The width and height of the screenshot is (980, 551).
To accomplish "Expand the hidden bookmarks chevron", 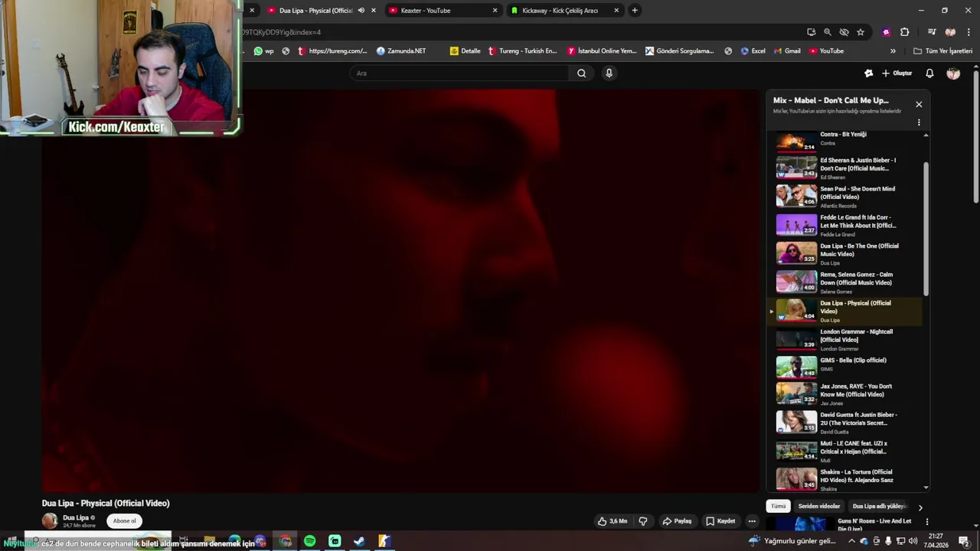I will coord(893,51).
